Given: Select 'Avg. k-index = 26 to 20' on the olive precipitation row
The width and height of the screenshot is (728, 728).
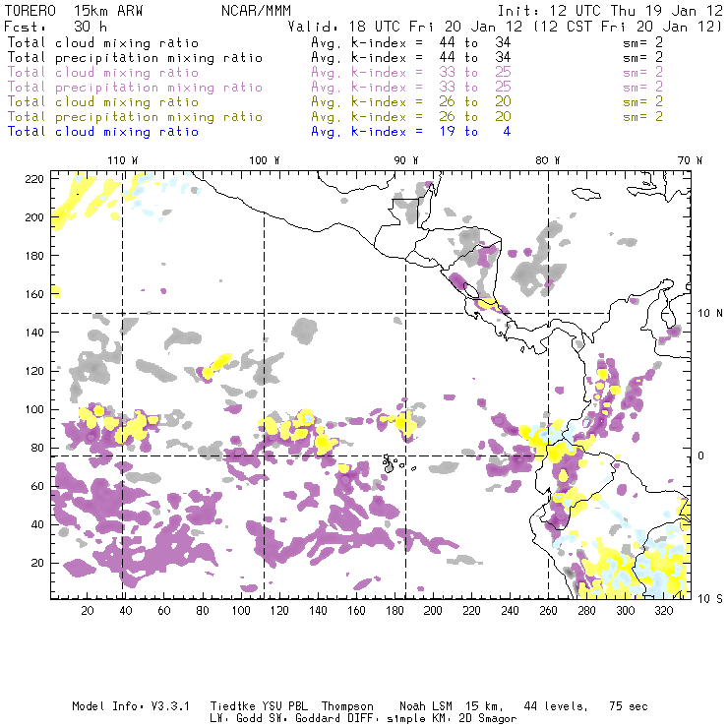Looking at the screenshot, I should click(x=411, y=117).
